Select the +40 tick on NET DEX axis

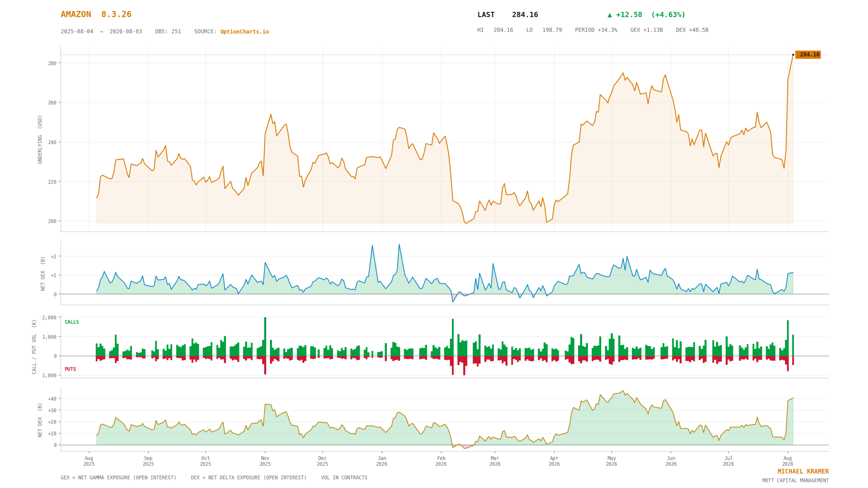(52, 399)
